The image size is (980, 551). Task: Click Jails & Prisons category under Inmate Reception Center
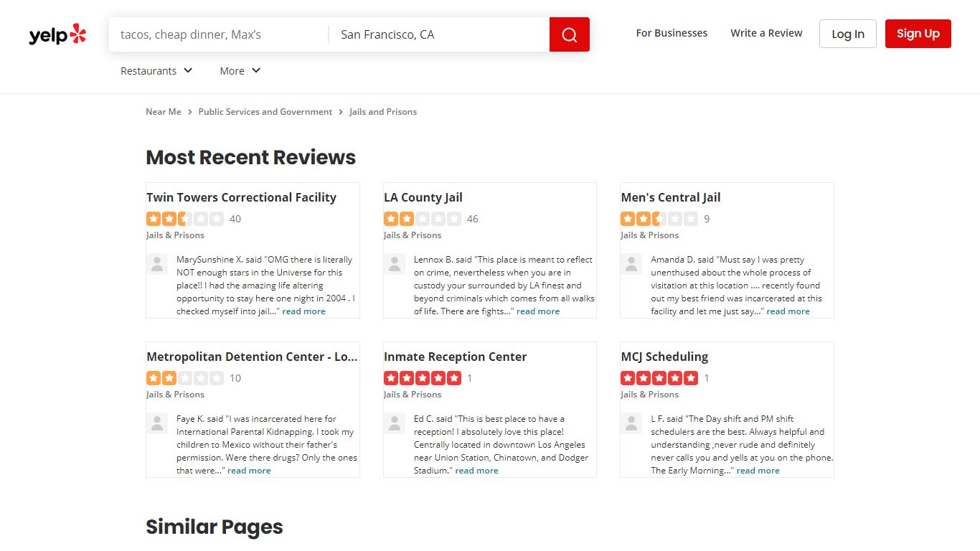tap(413, 395)
